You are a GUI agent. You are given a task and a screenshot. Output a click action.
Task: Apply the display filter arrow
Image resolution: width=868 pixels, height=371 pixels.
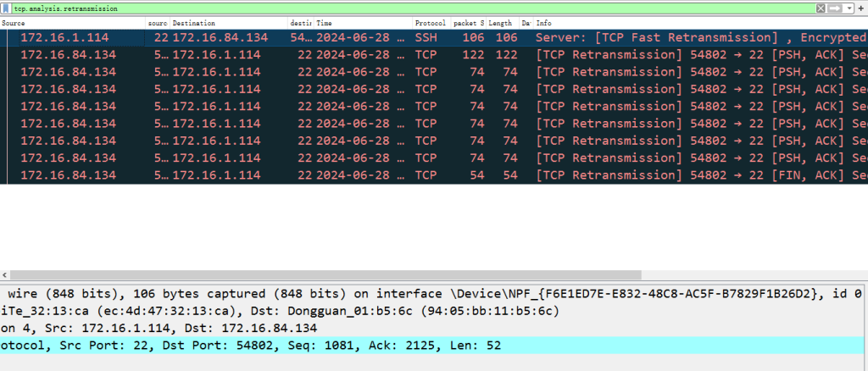834,8
